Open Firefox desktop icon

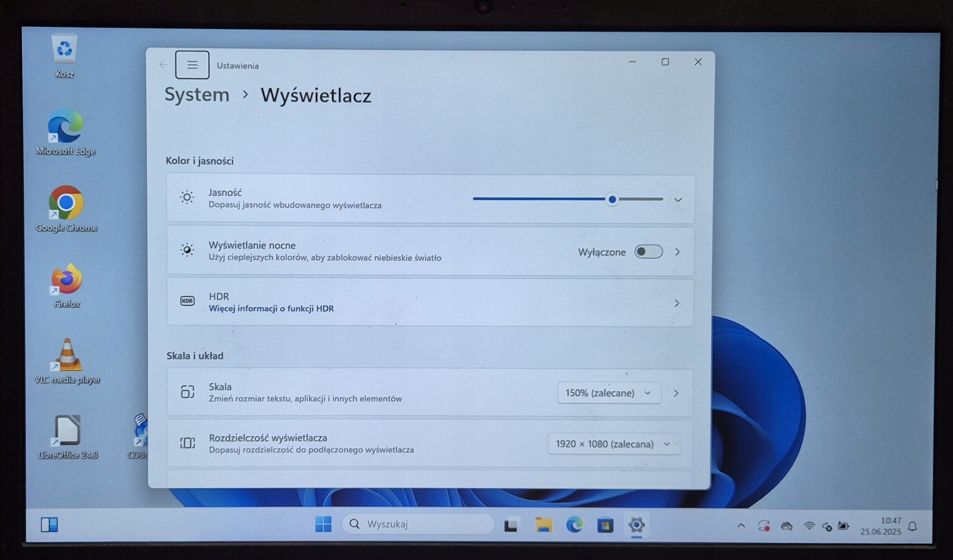[67, 280]
